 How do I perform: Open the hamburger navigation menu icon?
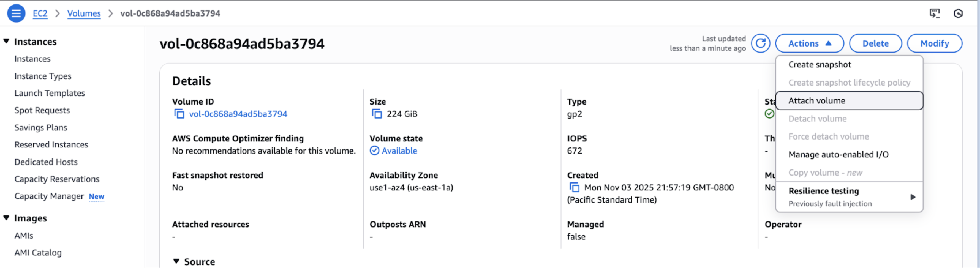pos(16,13)
